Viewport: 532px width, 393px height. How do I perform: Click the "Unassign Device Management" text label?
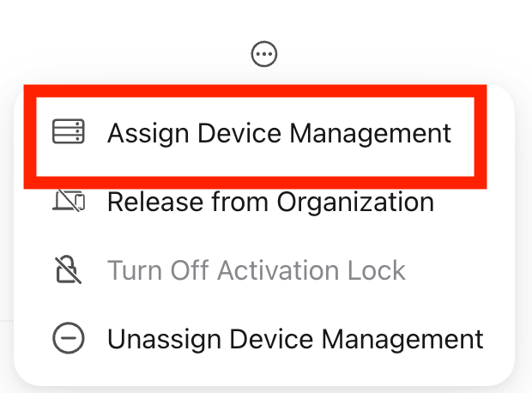click(x=294, y=338)
